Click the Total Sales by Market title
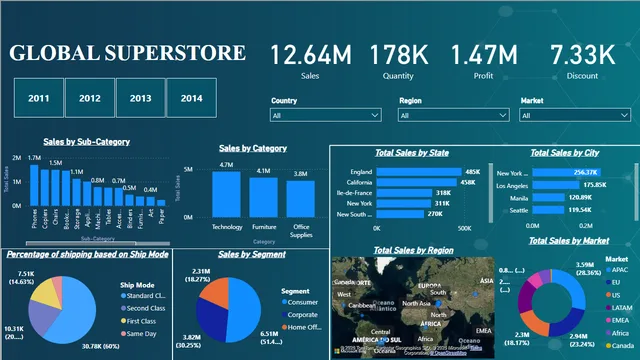640x360 pixels. tap(569, 241)
